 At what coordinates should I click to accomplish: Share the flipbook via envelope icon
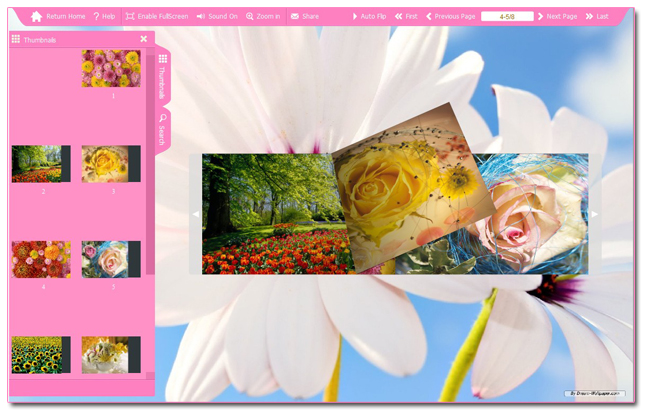click(305, 17)
